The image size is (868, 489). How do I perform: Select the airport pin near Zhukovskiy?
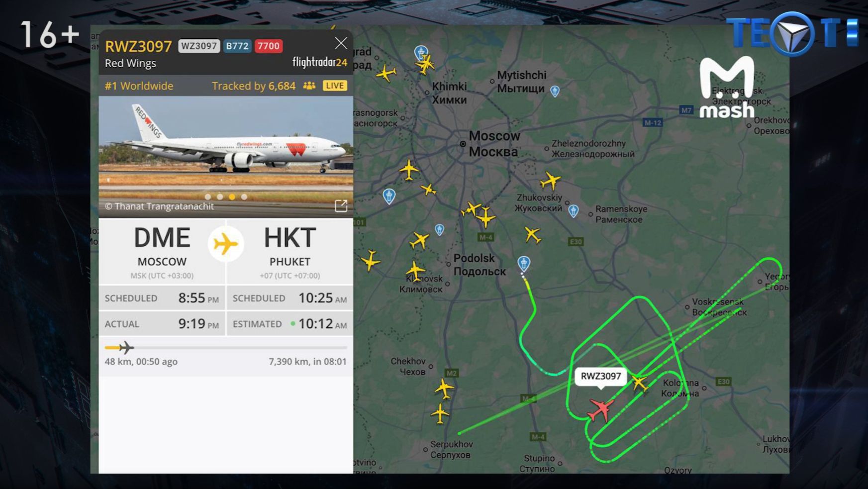click(x=574, y=211)
